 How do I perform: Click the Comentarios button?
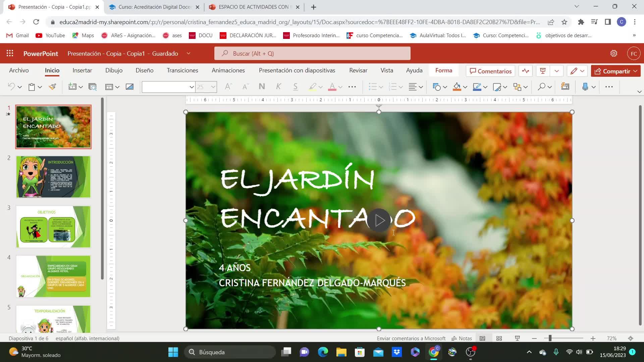click(x=490, y=71)
